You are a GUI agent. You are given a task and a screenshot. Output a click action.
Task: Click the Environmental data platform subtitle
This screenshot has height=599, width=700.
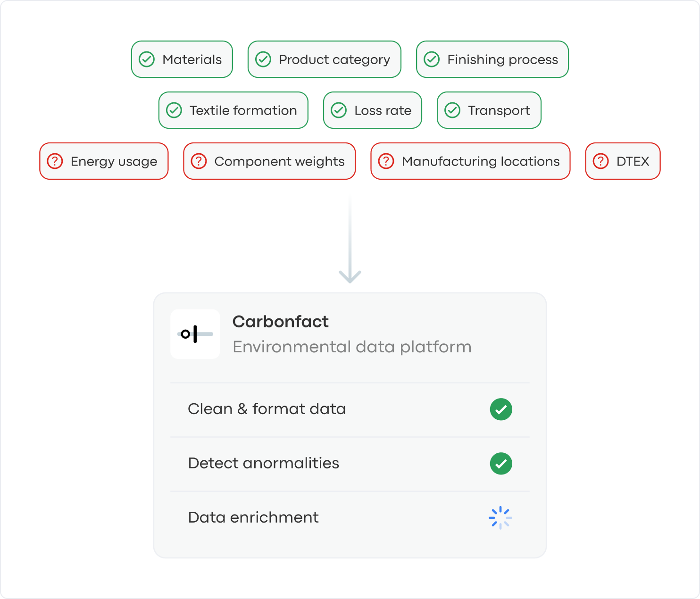click(352, 347)
